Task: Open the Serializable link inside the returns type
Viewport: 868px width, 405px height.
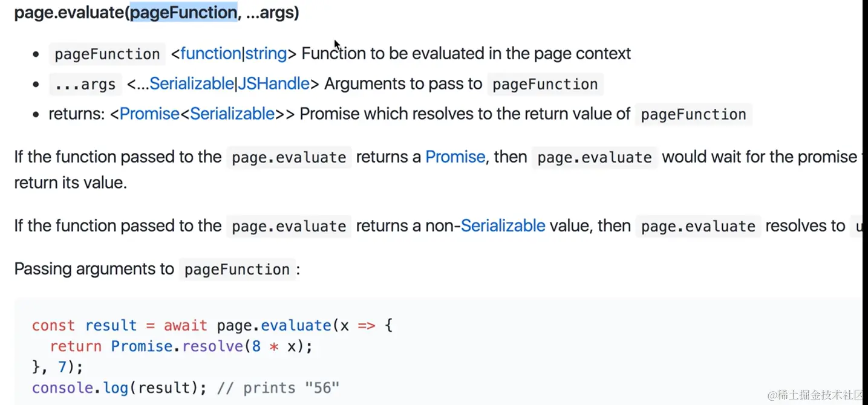Action: tap(232, 114)
